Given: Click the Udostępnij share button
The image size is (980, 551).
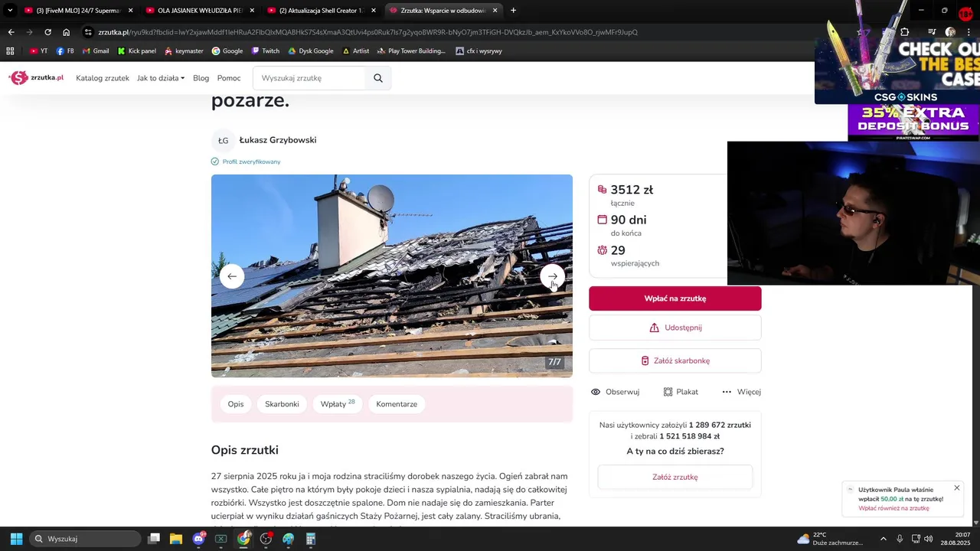Looking at the screenshot, I should pos(675,328).
